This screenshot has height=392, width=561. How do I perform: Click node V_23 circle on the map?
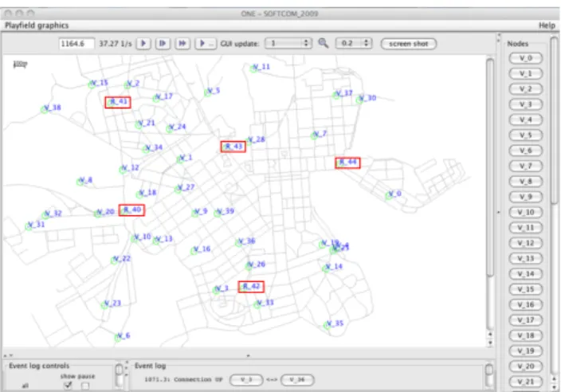tap(104, 305)
